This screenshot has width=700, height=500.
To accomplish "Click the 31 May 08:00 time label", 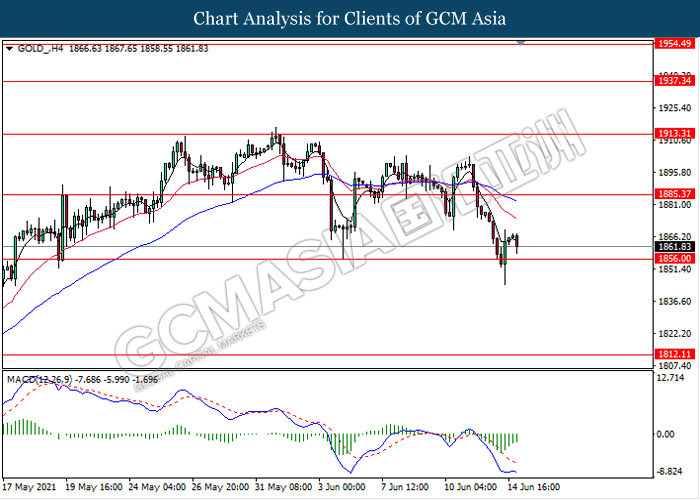I will [284, 487].
